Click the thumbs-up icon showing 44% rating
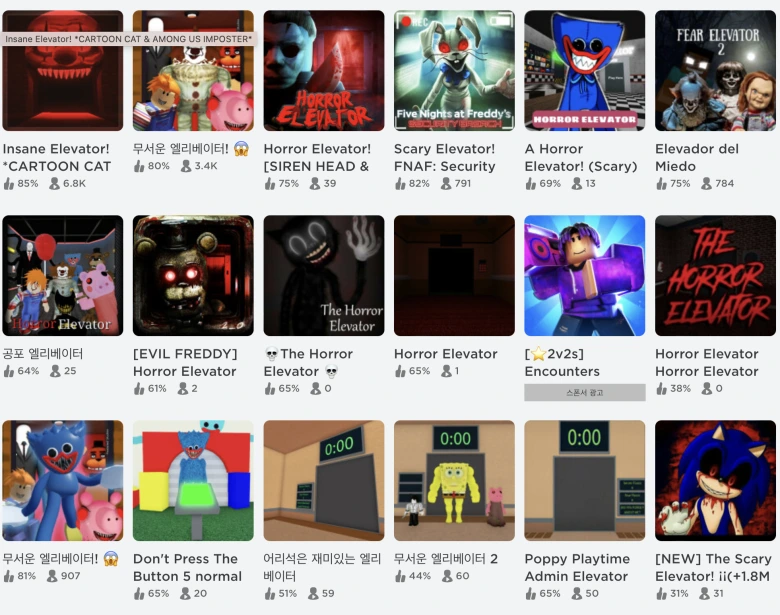The width and height of the screenshot is (780, 615). tap(400, 576)
